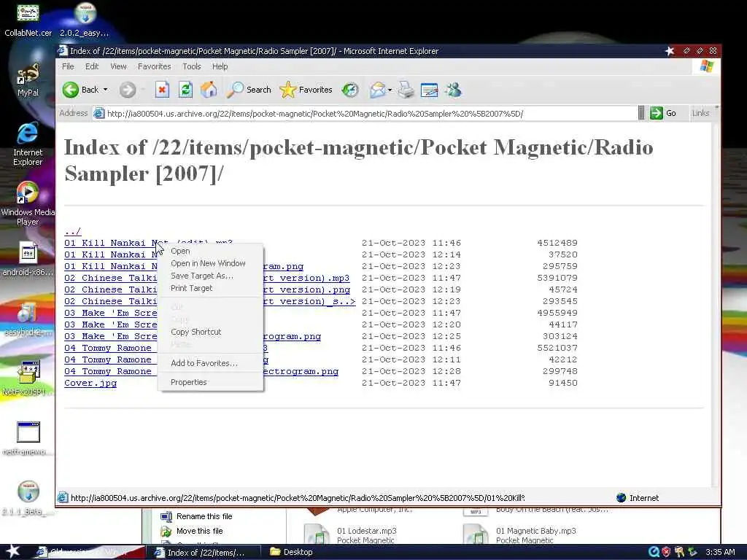The image size is (747, 560).
Task: Open the netframewo... desktop icon
Action: coord(28,438)
